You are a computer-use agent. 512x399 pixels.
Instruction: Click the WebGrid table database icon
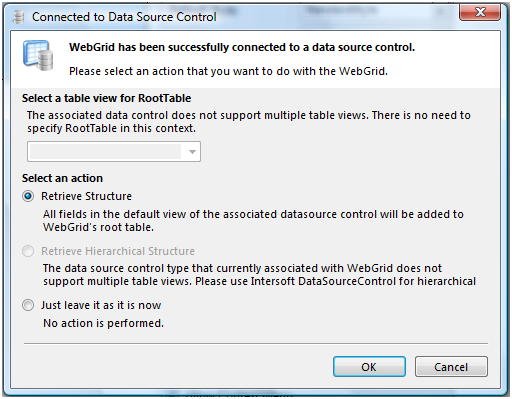click(x=38, y=56)
